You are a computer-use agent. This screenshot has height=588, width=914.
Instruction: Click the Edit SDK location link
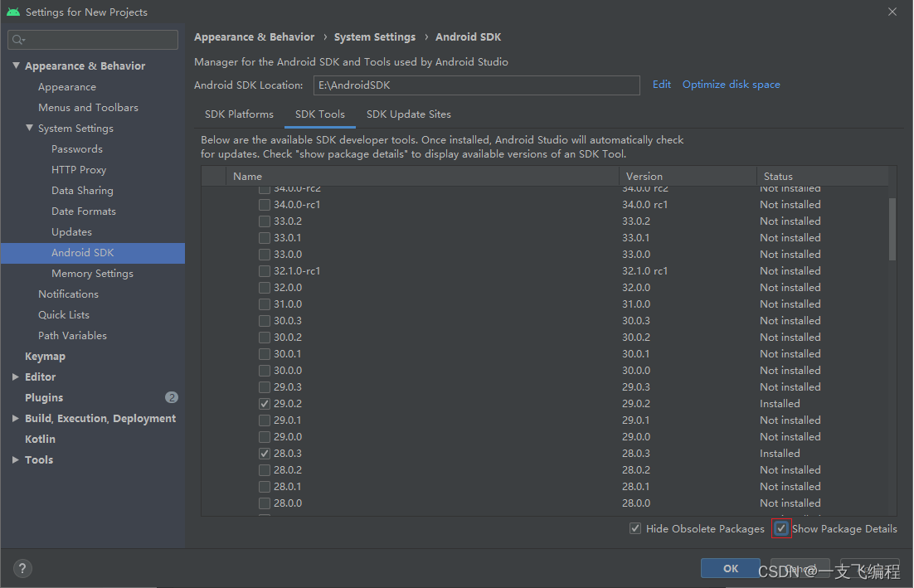coord(662,85)
